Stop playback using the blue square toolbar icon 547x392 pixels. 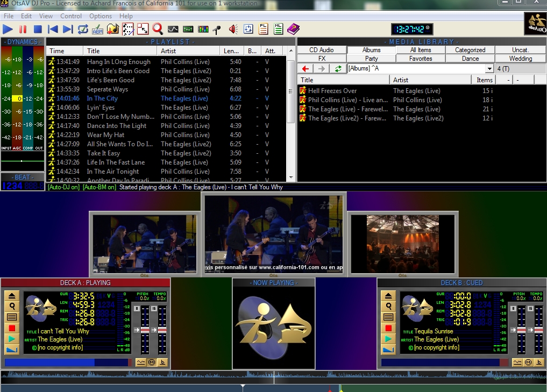[38, 29]
